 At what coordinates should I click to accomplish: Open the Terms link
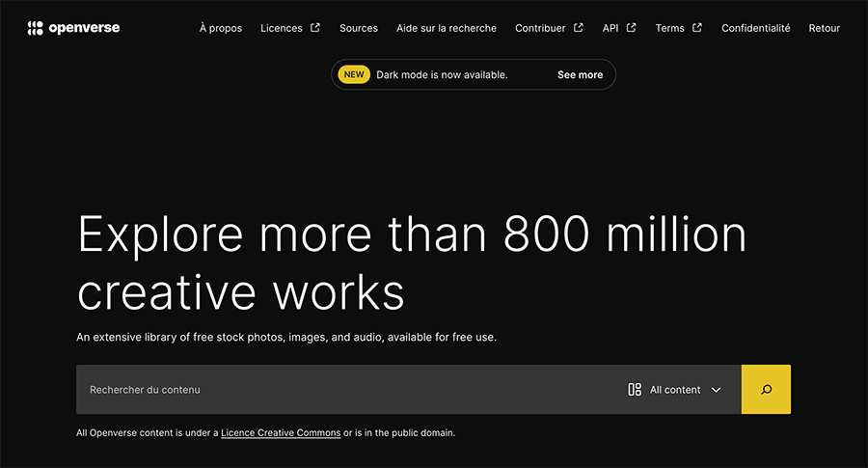[x=670, y=28]
